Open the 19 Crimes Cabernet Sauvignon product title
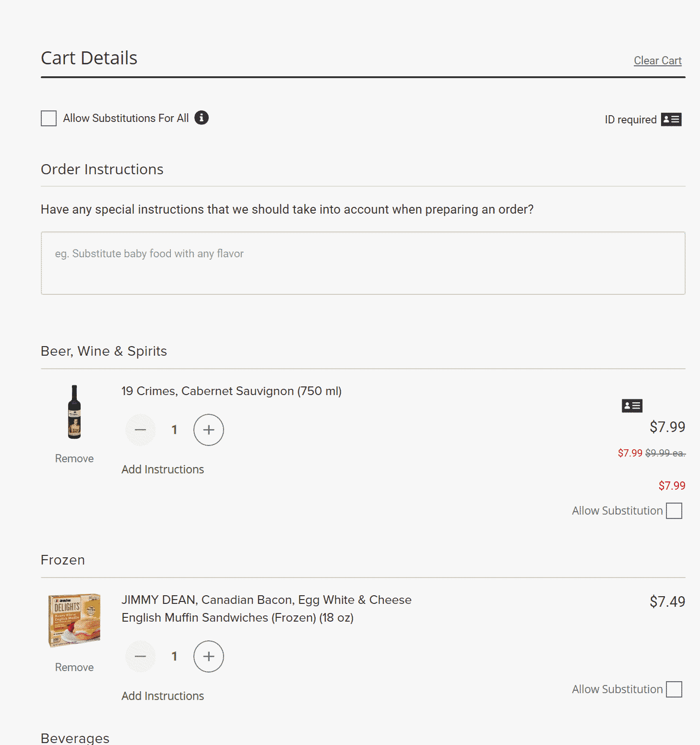This screenshot has height=745, width=700. coord(231,391)
